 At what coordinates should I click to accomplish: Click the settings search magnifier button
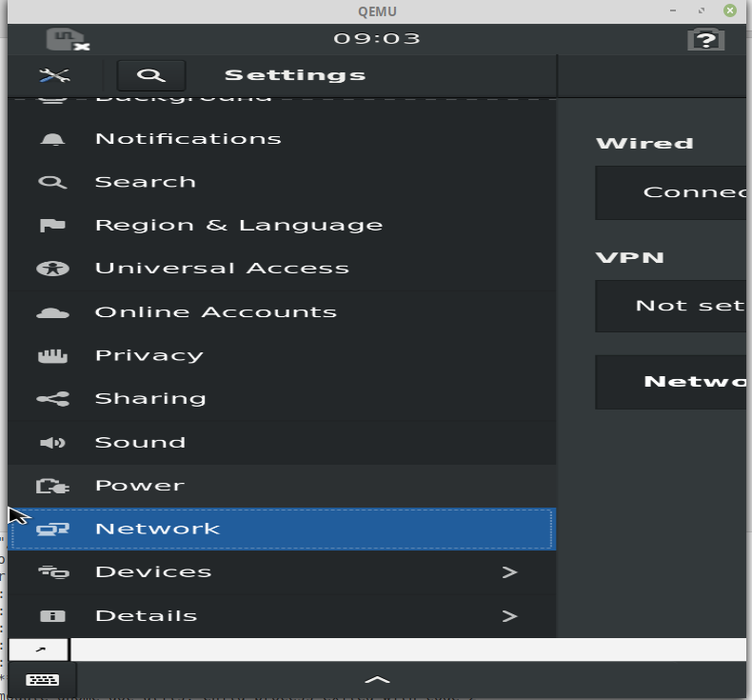151,76
